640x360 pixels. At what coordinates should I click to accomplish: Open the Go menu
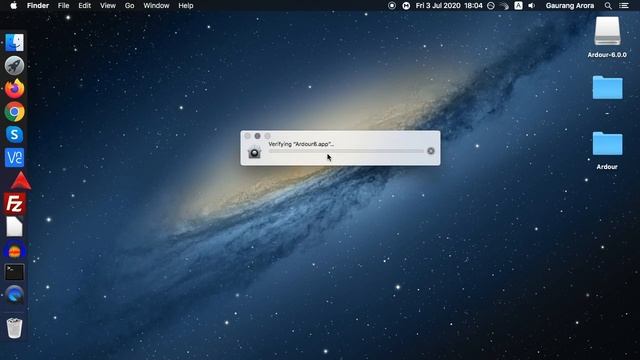click(x=129, y=6)
